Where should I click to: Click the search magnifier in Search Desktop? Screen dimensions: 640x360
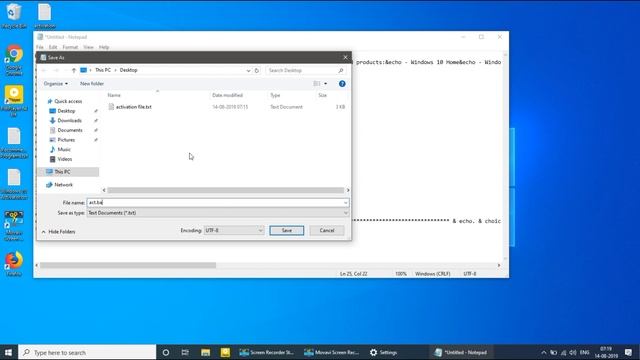tap(341, 70)
